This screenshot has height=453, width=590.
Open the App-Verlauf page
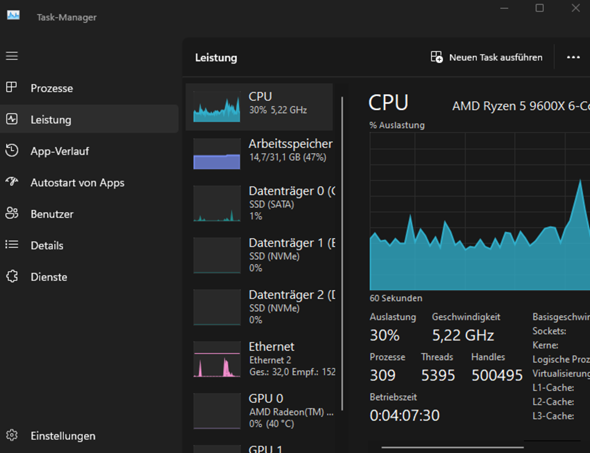[x=89, y=151]
